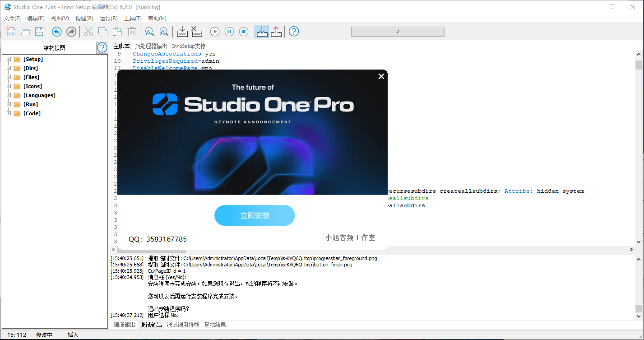The image size is (644, 340).
Task: Close the Studio One Pro installer dialog
Action: [381, 76]
